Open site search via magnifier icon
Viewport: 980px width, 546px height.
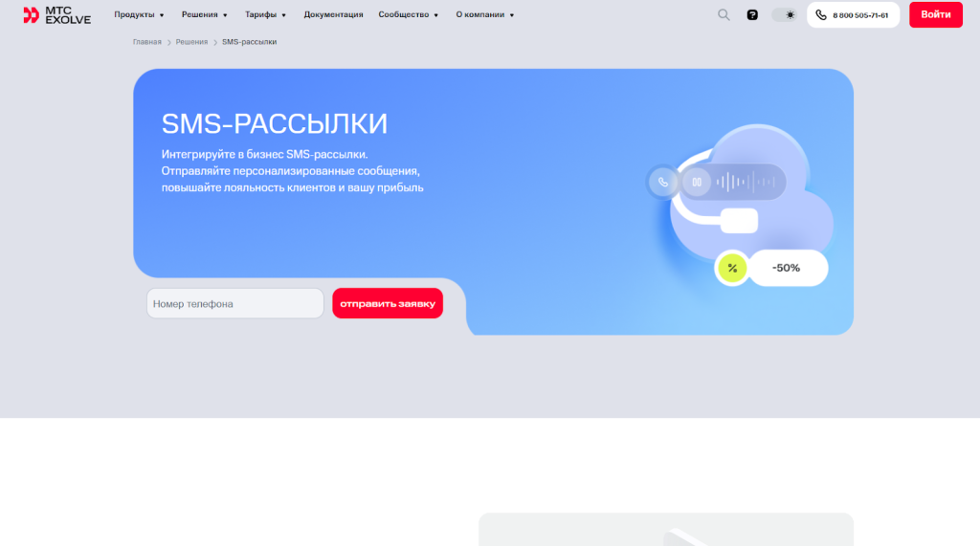tap(724, 15)
